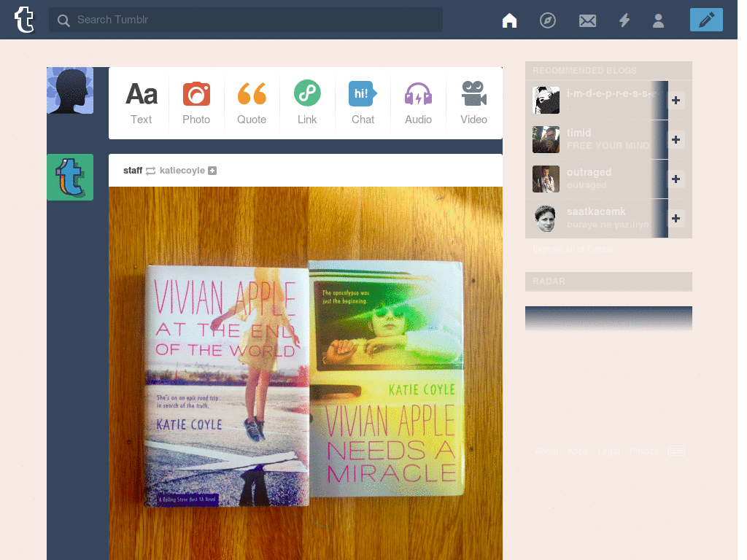
Task: Click the staff blog Tumblr avatar
Action: click(x=70, y=177)
